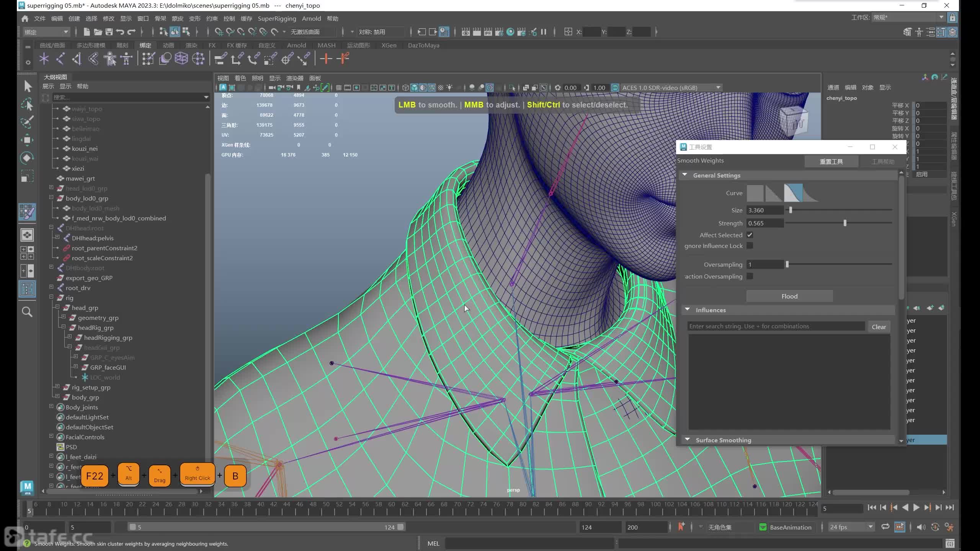This screenshot has height=551, width=980.
Task: Click the influences search string field
Action: coord(776,326)
